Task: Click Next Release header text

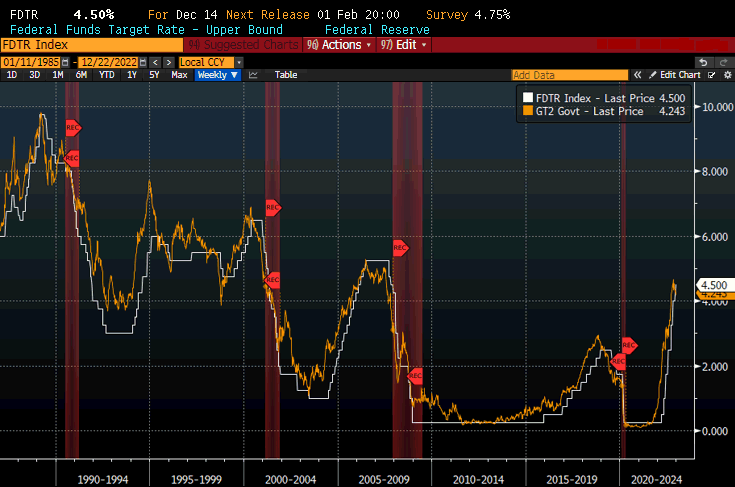Action: [268, 15]
